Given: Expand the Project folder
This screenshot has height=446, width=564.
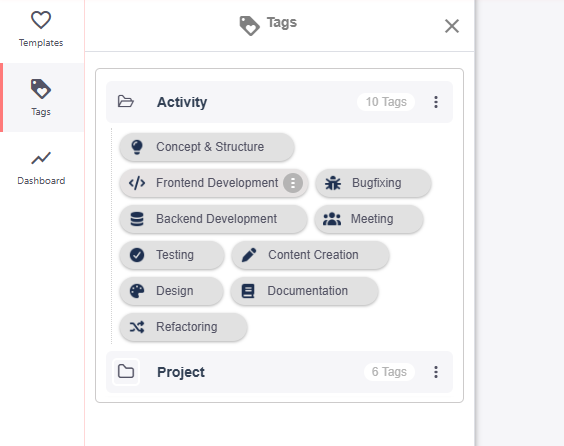Looking at the screenshot, I should (x=126, y=372).
